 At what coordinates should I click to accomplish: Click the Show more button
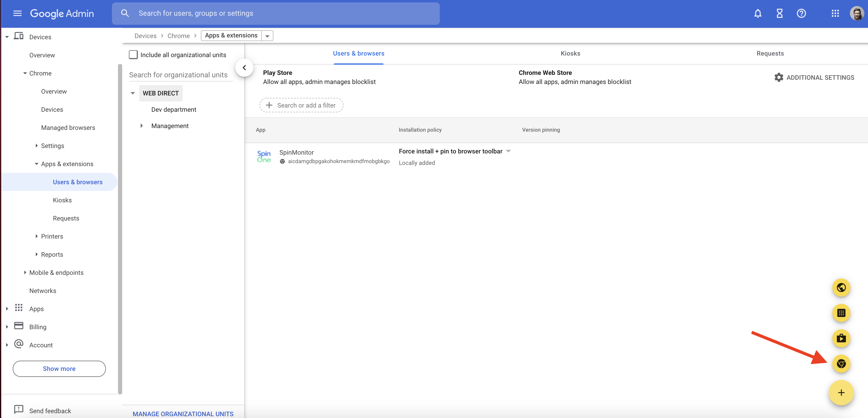59,368
